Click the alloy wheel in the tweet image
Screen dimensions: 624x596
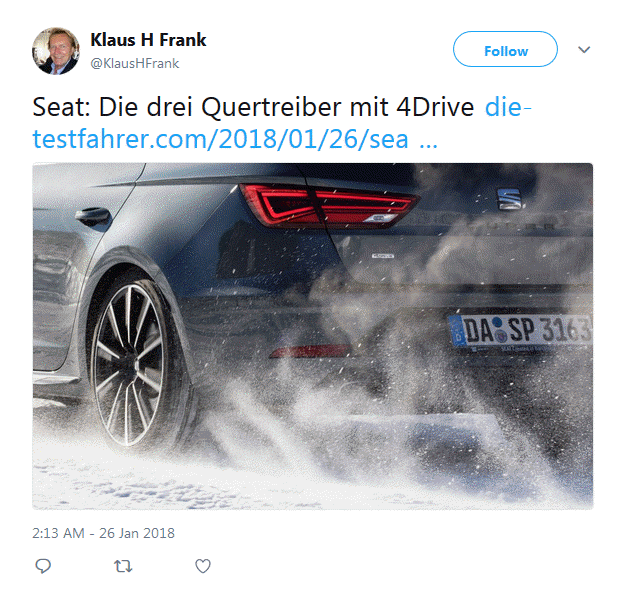(x=129, y=364)
